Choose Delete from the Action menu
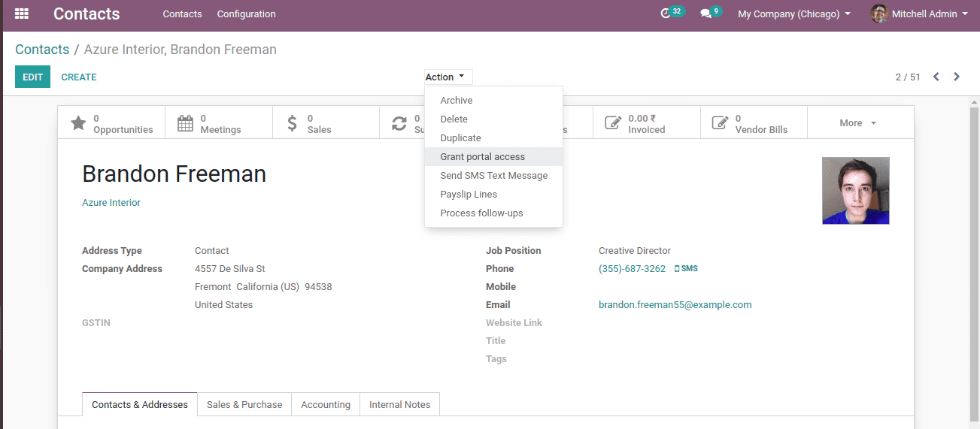 click(x=493, y=119)
